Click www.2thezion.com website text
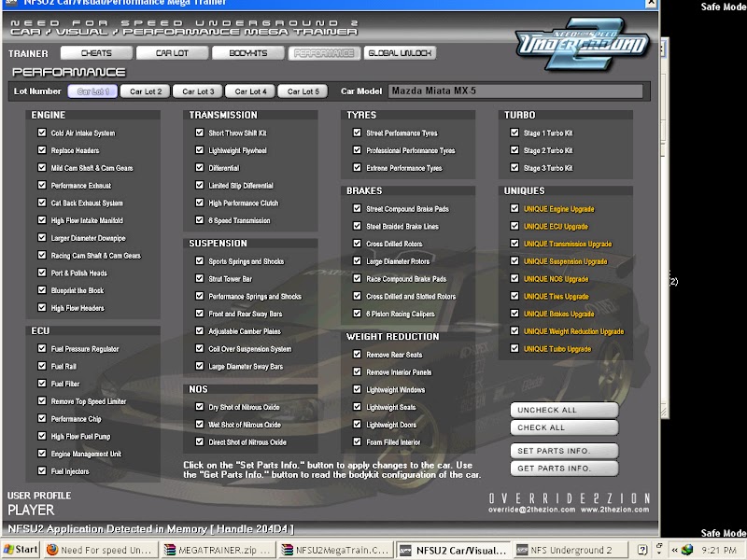This screenshot has width=747, height=560. 614,510
